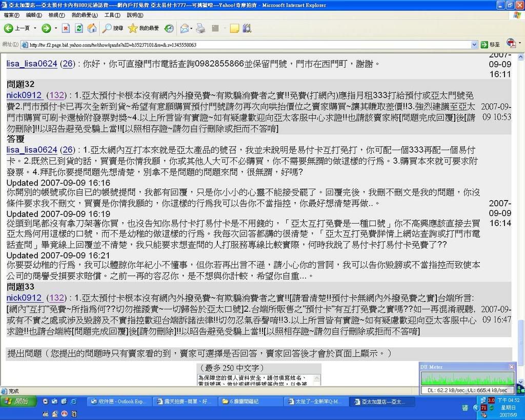Screen dimensions: 525x420
Task: Expand the Mail button dropdown arrow
Action: (x=191, y=29)
